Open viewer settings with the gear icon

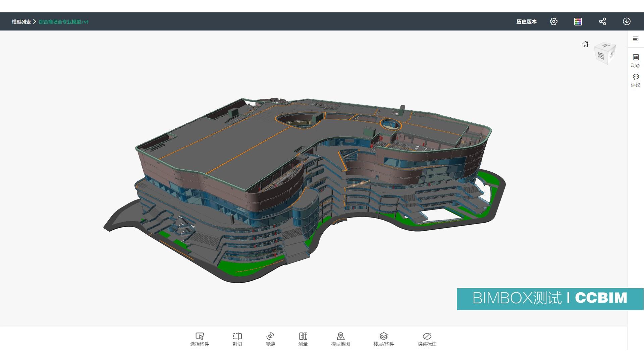[x=553, y=21]
